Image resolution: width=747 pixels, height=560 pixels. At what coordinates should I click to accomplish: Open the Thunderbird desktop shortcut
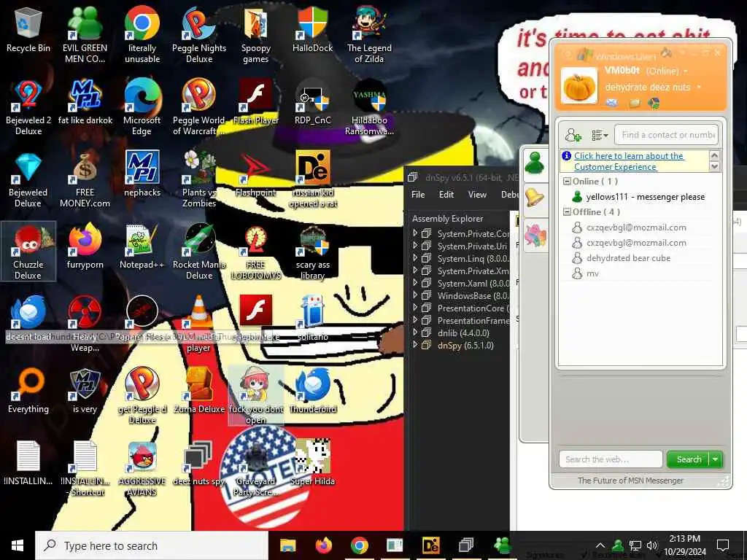[312, 392]
